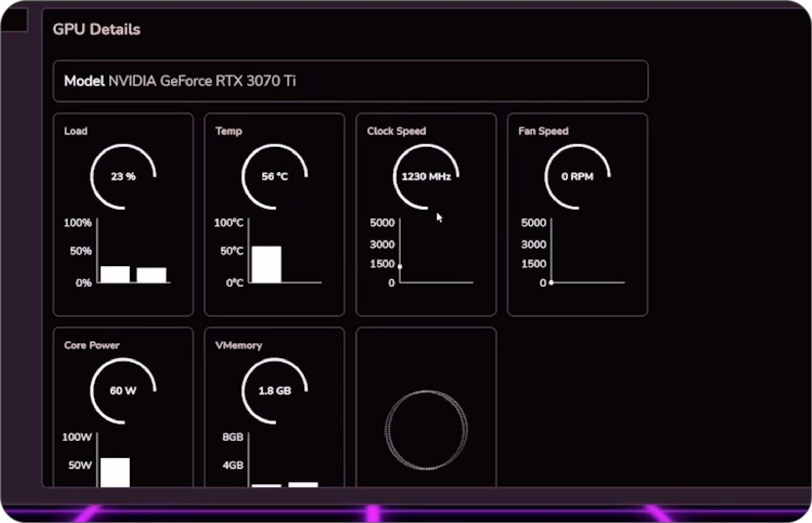812x523 pixels.
Task: Click the data point on Fan Speed chart
Action: coord(551,283)
